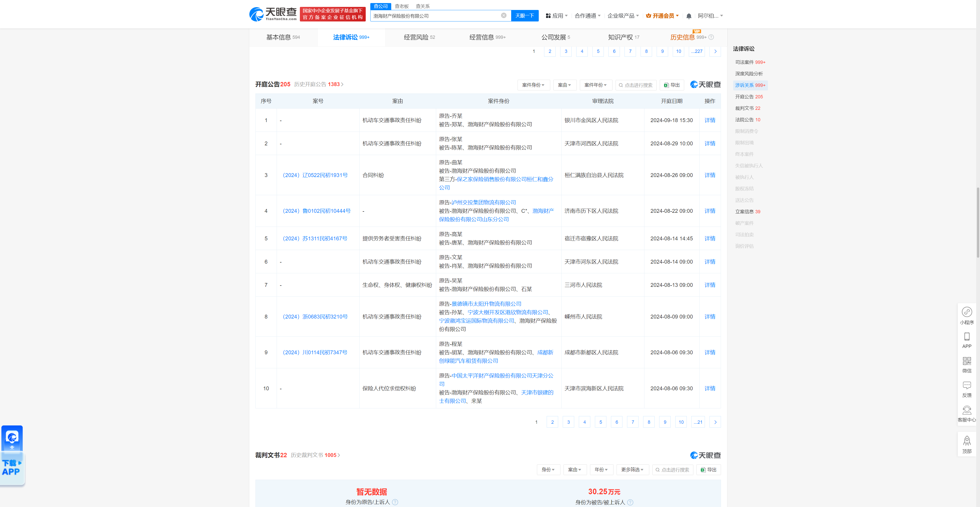Select the 查关系 search mode
980x507 pixels.
(422, 6)
